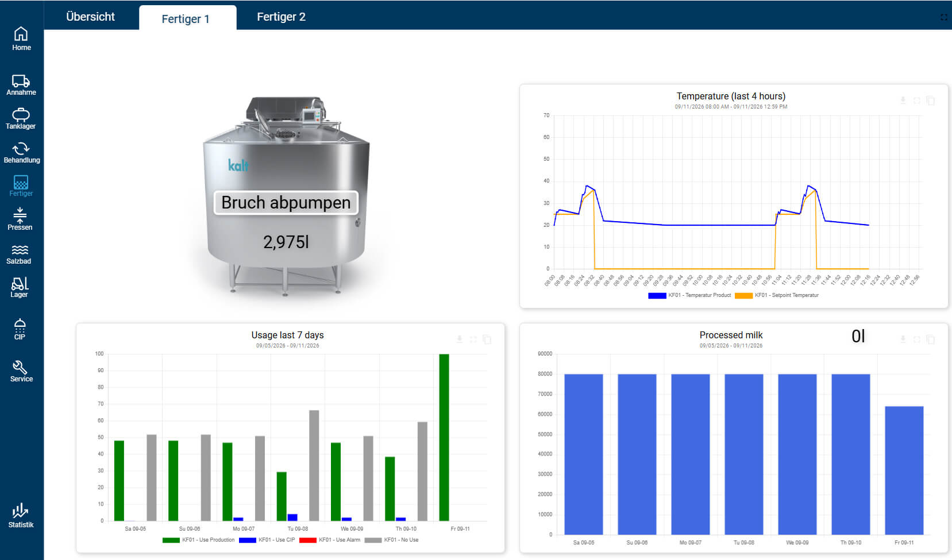Toggle the KF01 - Use Production legend entry
The width and height of the screenshot is (952, 560).
199,540
